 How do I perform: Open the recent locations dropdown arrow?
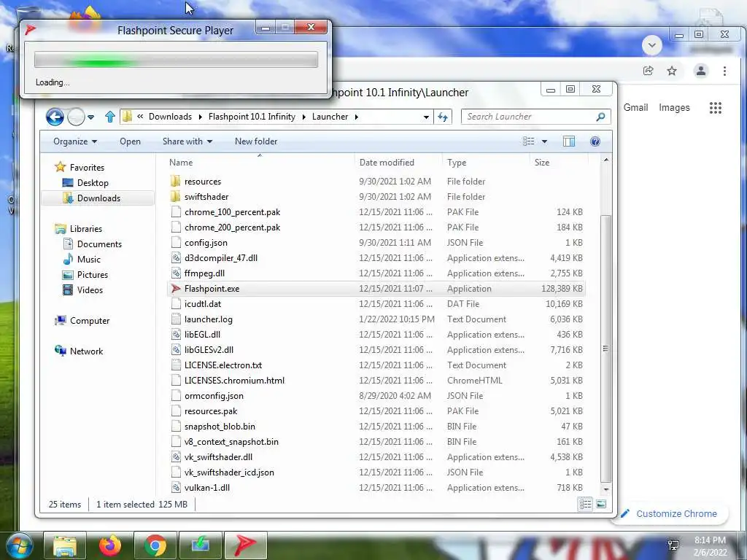[90, 117]
